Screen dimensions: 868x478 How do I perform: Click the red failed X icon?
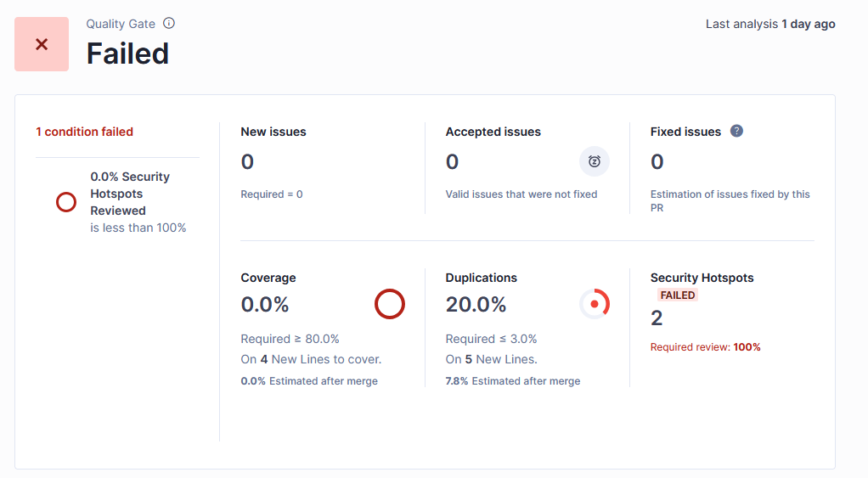coord(42,44)
